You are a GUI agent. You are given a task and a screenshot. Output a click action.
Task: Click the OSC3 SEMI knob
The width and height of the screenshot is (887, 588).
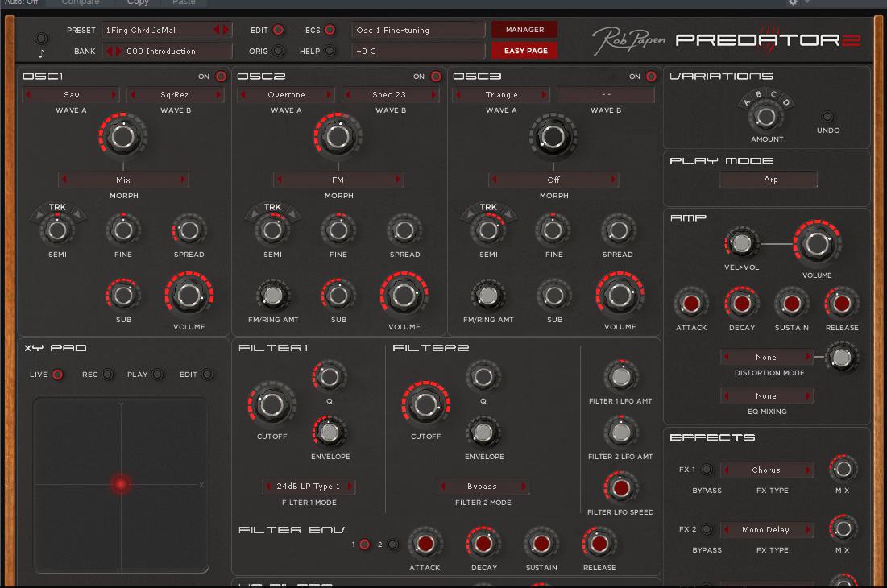(488, 230)
